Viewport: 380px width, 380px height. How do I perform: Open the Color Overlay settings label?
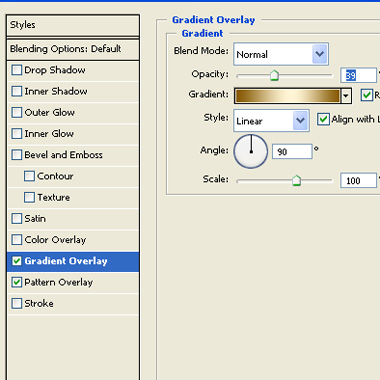tap(55, 240)
